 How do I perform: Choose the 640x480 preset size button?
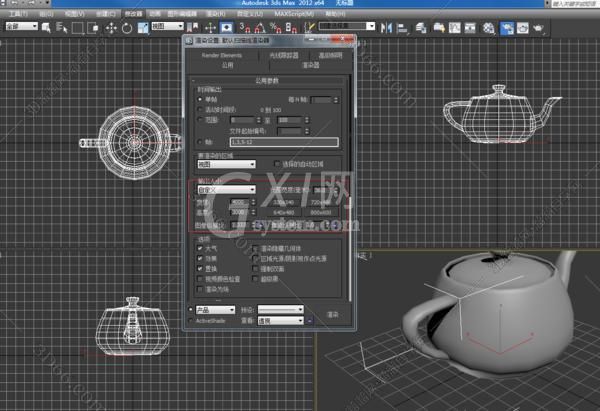click(284, 212)
